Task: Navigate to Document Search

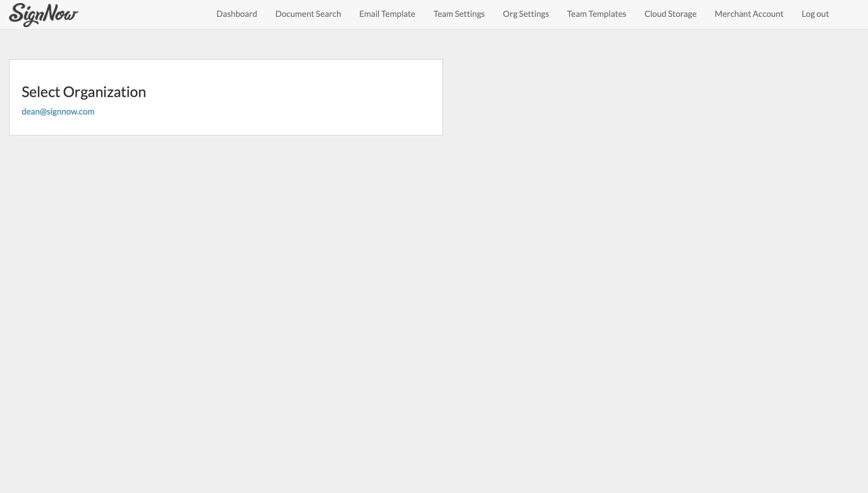Action: 308,14
